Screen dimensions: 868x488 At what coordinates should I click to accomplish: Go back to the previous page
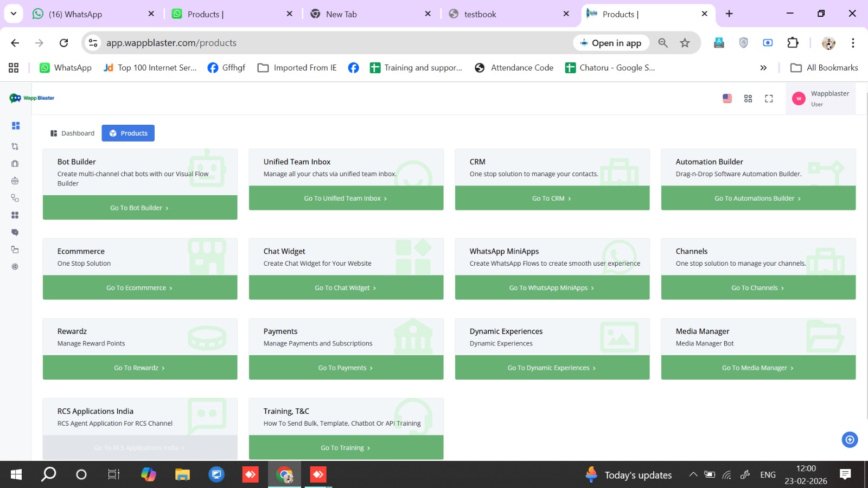15,43
